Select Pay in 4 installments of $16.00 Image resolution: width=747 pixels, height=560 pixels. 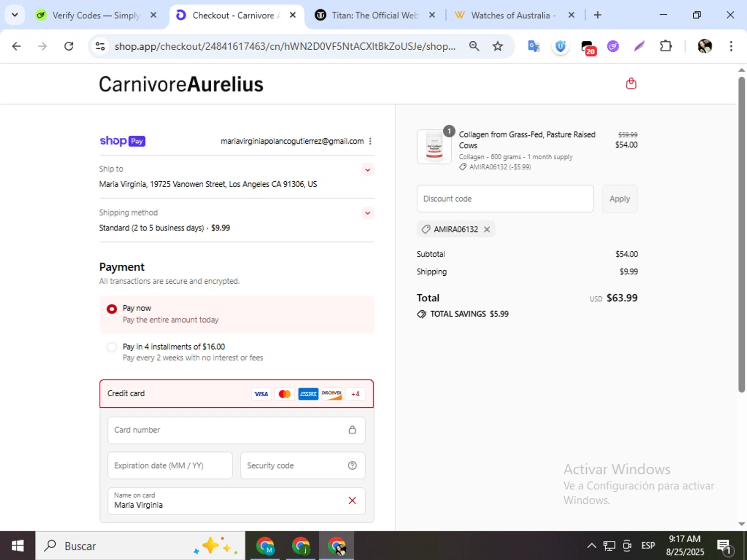112,347
